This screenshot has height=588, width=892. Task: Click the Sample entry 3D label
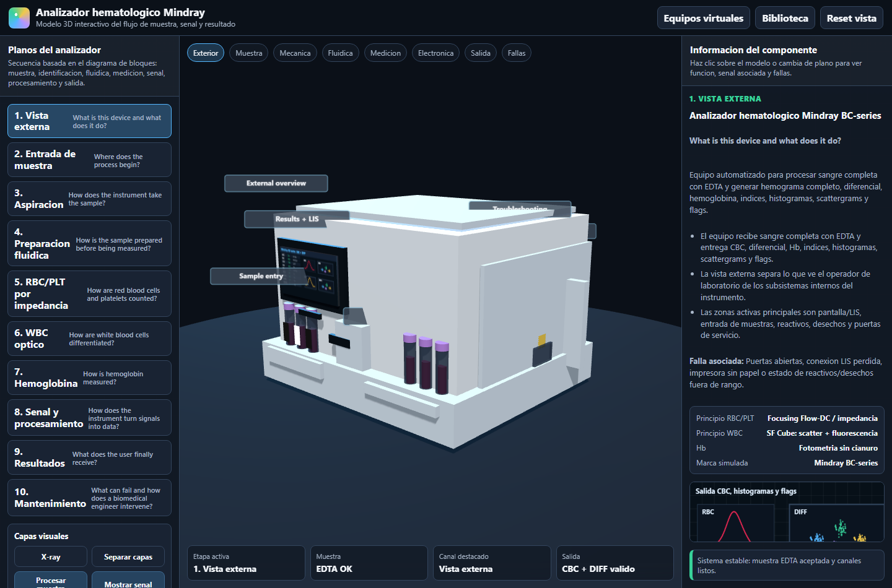point(261,276)
